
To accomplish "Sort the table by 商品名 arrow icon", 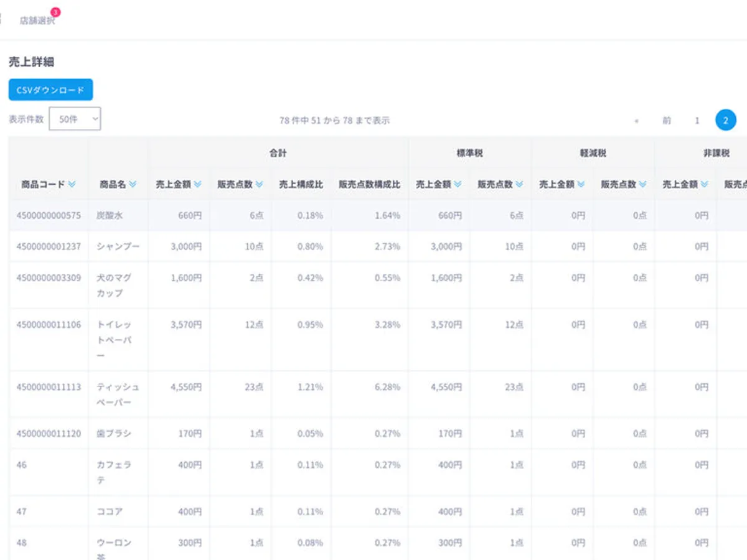I will [x=133, y=185].
